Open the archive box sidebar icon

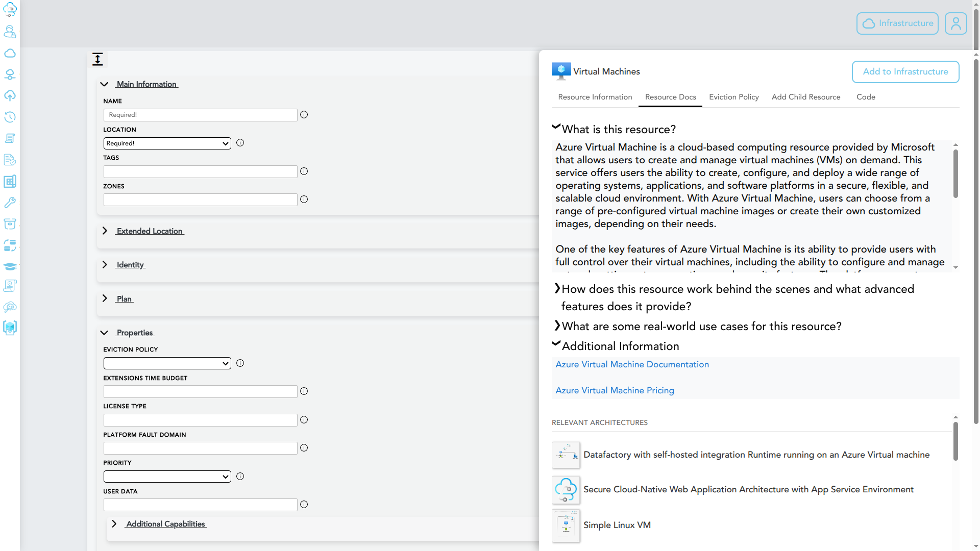click(10, 224)
